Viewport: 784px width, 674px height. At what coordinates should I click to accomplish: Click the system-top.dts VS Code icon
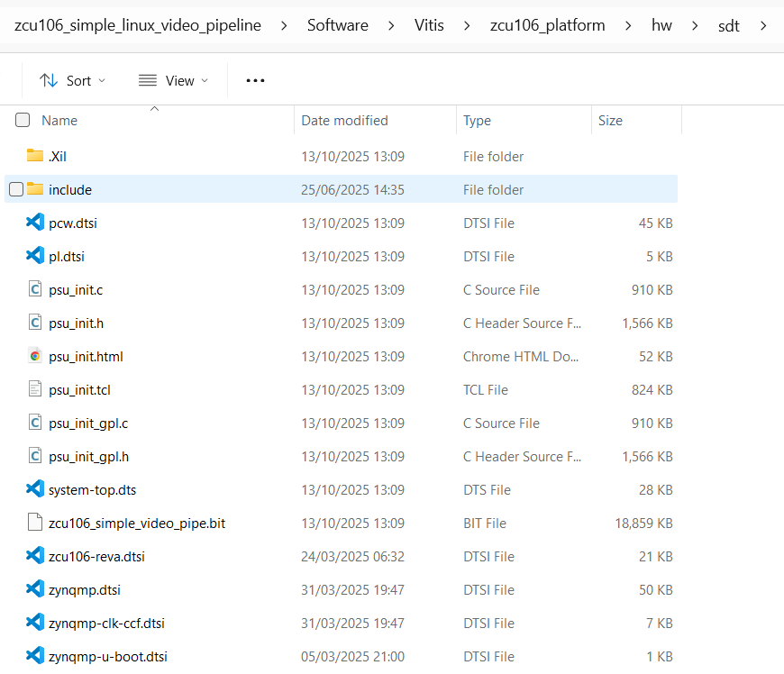coord(35,489)
